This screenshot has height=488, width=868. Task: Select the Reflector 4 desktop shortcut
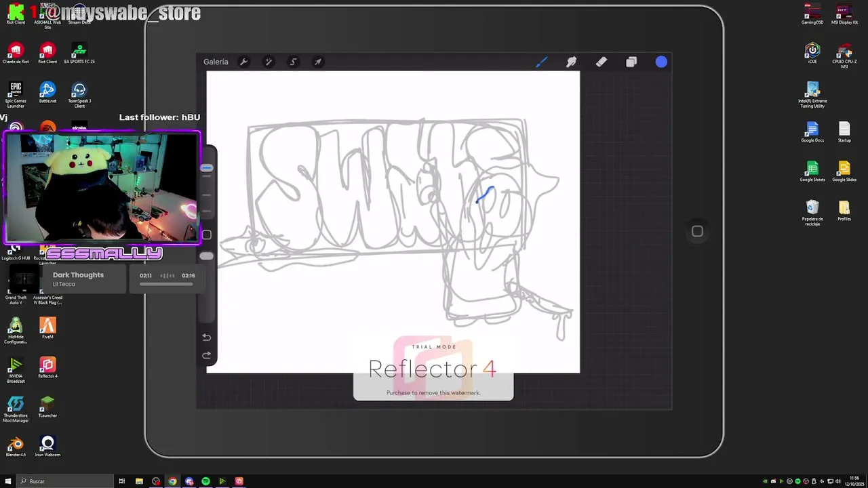(47, 368)
